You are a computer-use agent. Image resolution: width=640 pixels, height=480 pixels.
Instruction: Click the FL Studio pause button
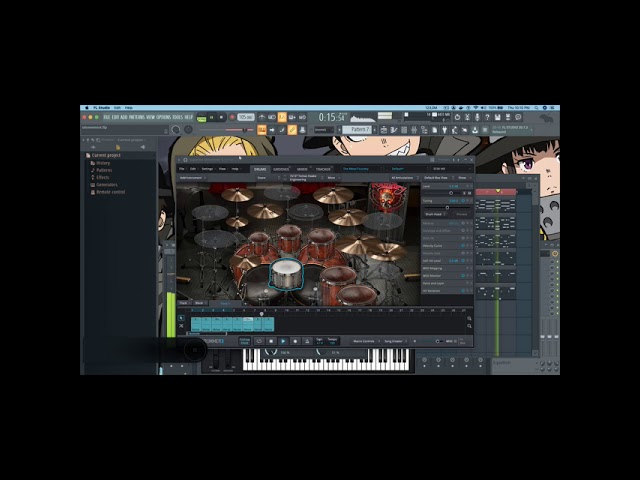[211, 118]
